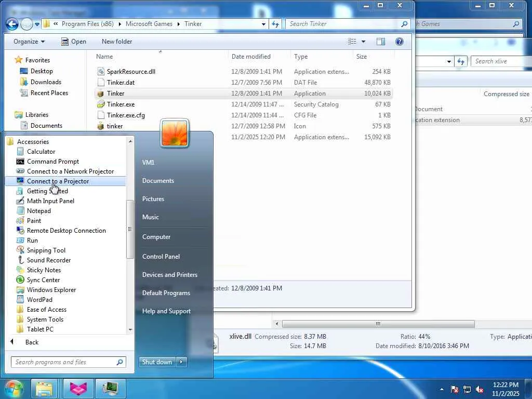
Task: Expand System Tools folder
Action: click(45, 320)
